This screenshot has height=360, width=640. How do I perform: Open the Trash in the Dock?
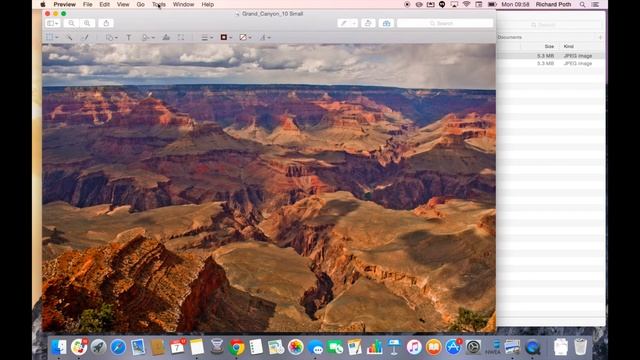(x=580, y=347)
